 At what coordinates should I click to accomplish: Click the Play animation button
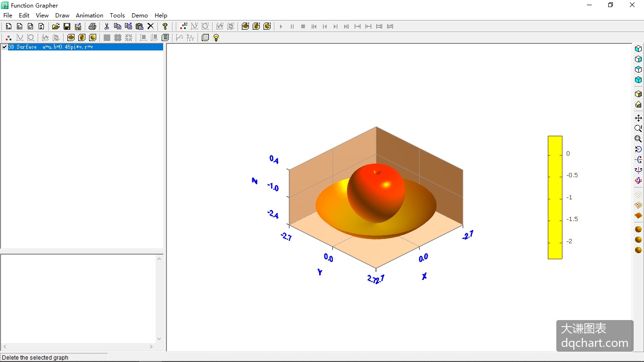pos(281,26)
